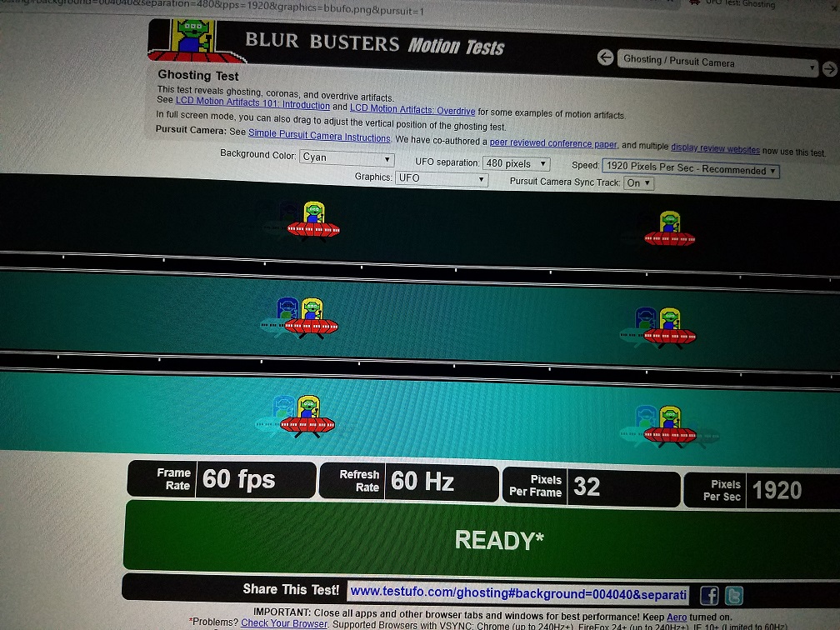Open the peer reviewed conference paper link
The width and height of the screenshot is (840, 630).
coord(553,143)
